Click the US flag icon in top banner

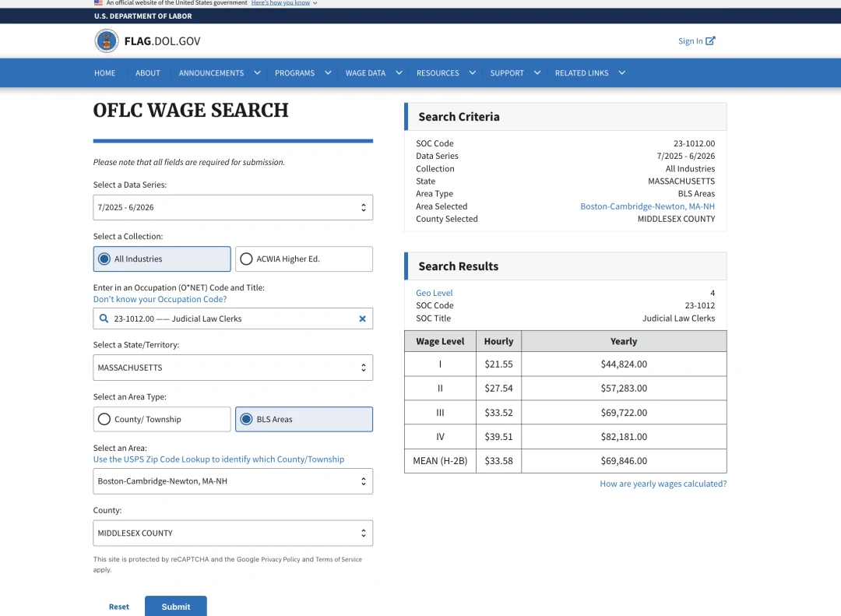98,2
